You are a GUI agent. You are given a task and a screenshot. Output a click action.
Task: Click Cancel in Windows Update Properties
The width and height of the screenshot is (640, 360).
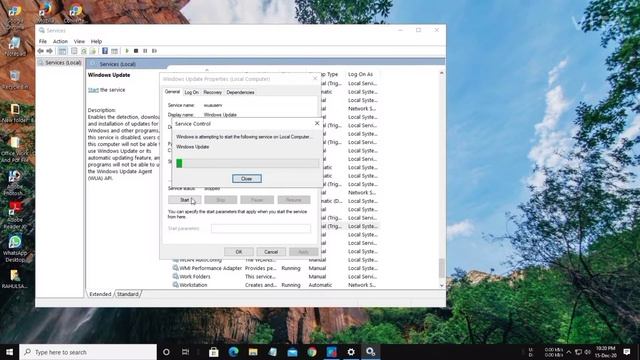(271, 252)
